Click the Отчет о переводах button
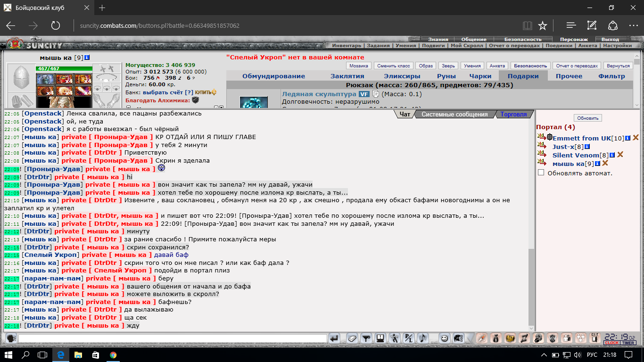The width and height of the screenshot is (644, 362). [x=577, y=66]
